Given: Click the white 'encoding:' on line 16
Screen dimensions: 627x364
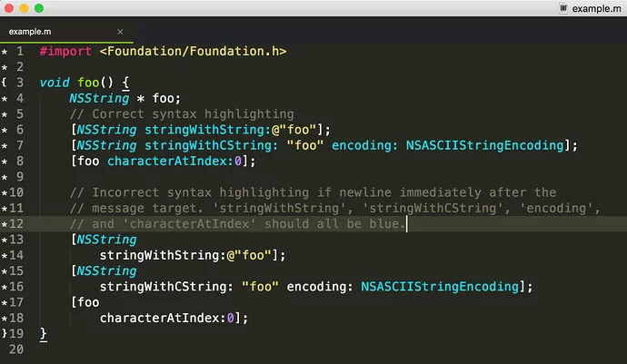Looking at the screenshot, I should 320,287.
